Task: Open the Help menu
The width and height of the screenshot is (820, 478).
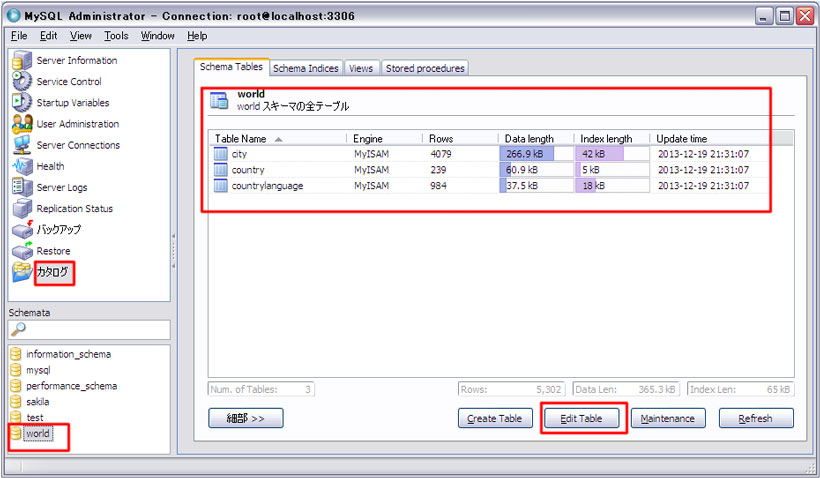Action: point(197,36)
